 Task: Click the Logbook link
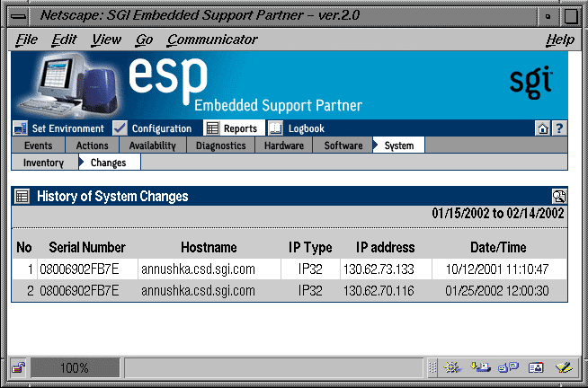click(306, 128)
